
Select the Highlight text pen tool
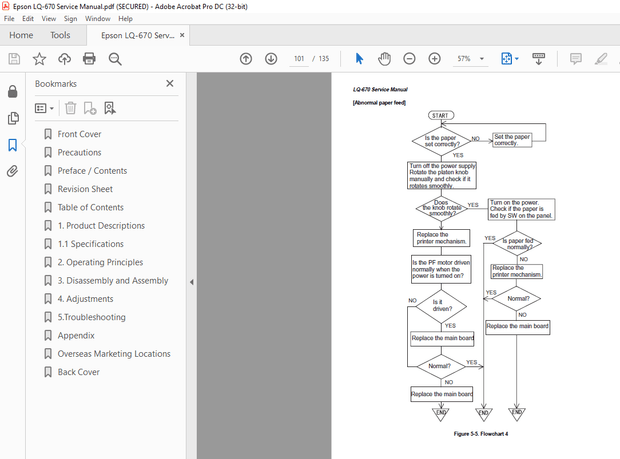coord(601,59)
